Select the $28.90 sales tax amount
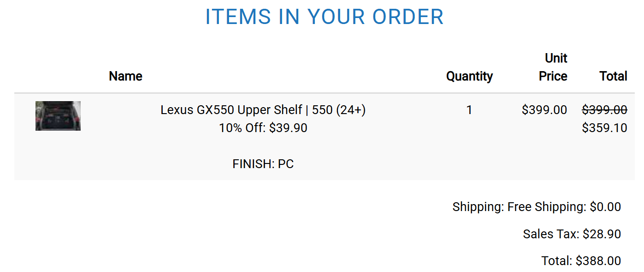 point(602,234)
